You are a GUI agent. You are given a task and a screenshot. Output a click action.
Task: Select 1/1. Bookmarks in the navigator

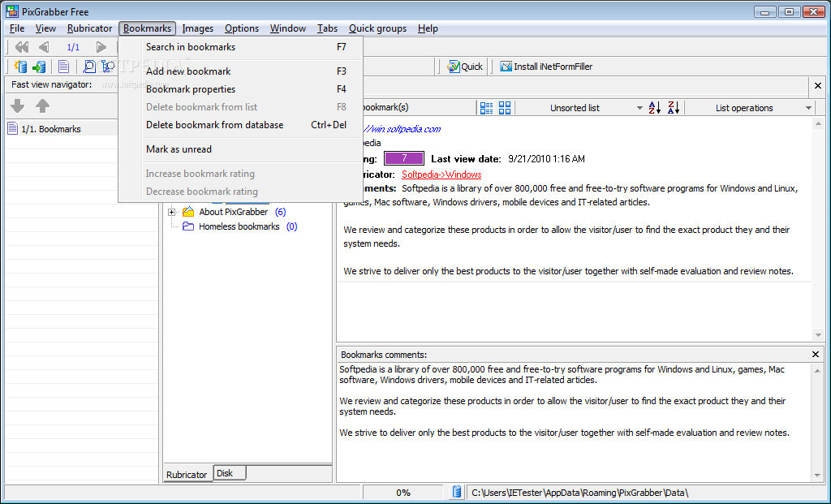pos(51,129)
